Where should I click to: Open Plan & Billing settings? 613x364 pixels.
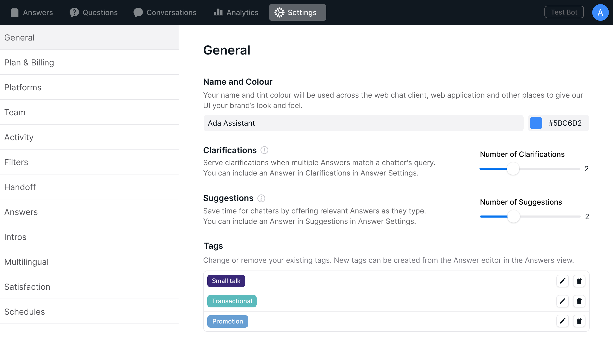pos(29,63)
